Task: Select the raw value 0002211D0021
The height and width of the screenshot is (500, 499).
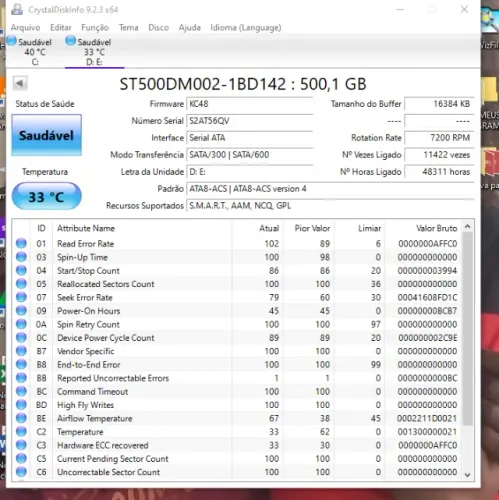Action: coord(427,418)
